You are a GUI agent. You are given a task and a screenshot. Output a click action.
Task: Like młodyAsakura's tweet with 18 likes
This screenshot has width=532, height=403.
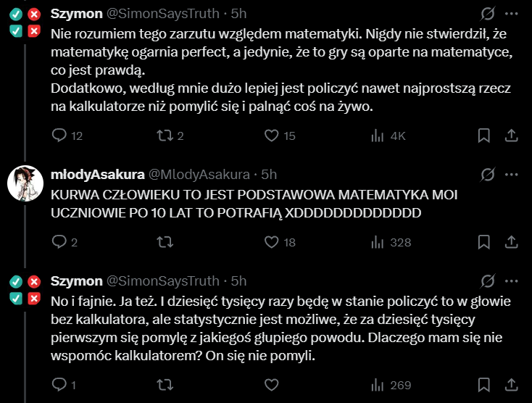271,242
